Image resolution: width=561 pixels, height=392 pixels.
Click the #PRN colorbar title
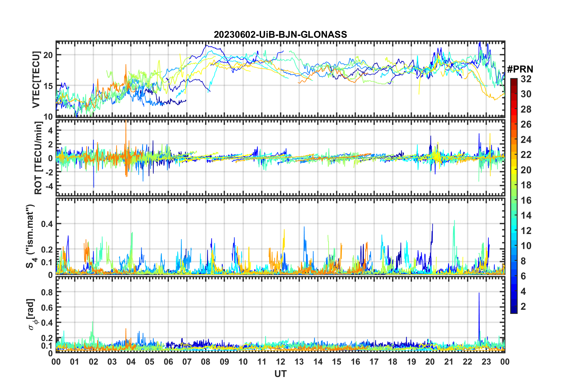(520, 69)
